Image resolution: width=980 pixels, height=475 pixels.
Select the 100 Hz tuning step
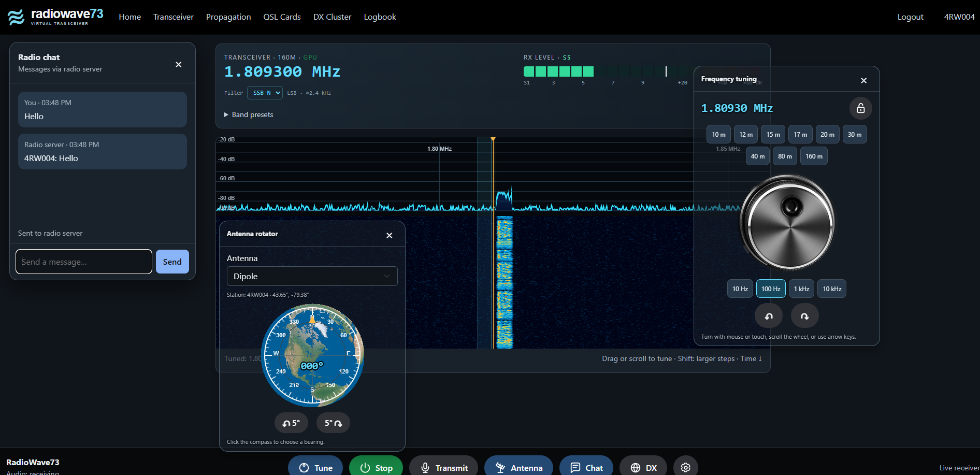coord(771,289)
